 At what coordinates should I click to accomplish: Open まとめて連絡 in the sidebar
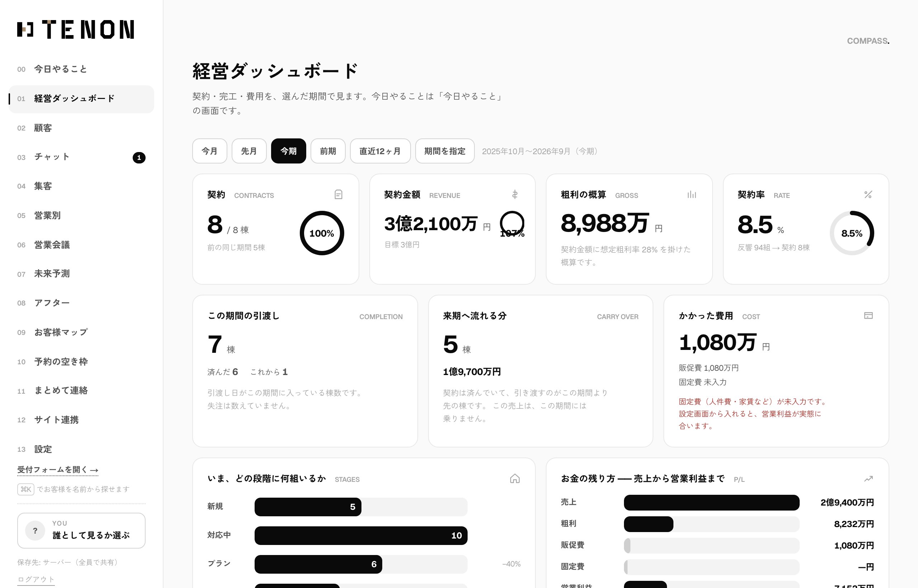(81, 390)
